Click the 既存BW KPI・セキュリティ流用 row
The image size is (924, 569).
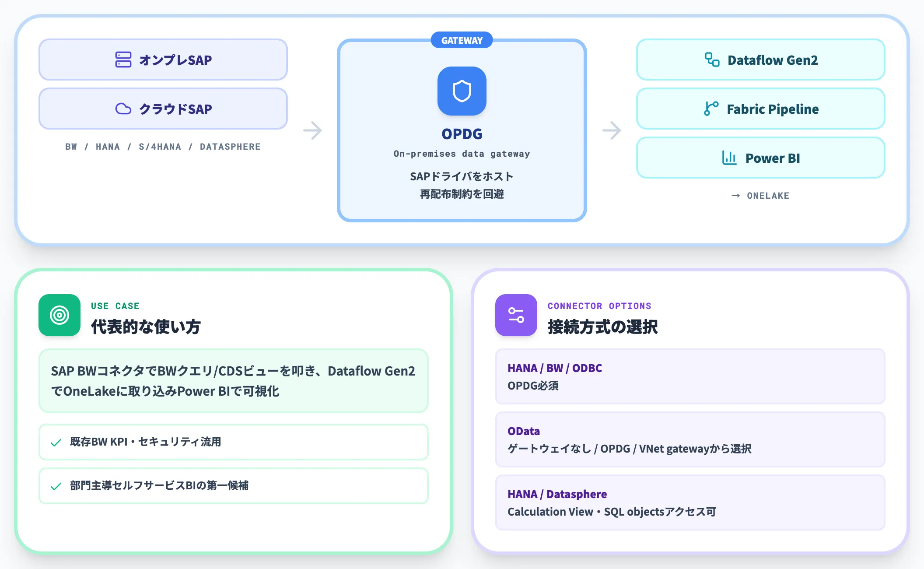click(234, 442)
